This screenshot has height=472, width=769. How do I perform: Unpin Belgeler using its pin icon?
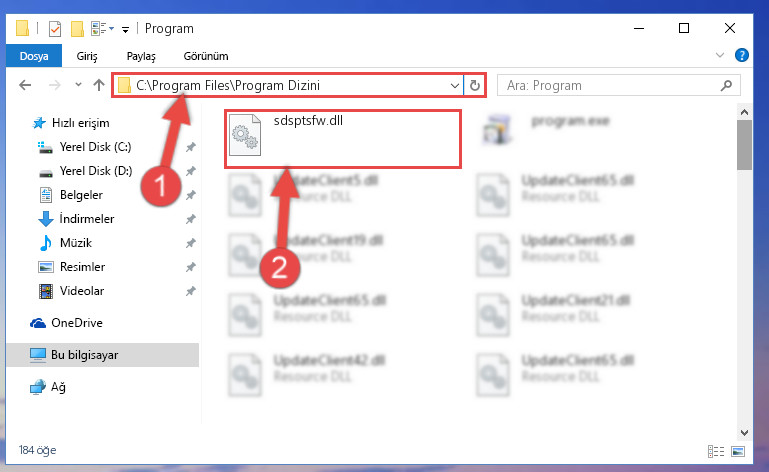(190, 195)
